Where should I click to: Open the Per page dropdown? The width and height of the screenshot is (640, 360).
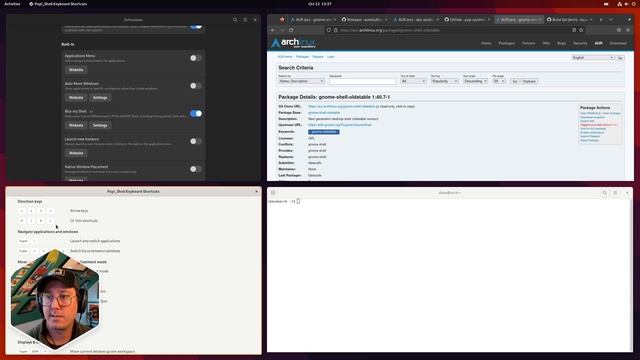coord(499,81)
